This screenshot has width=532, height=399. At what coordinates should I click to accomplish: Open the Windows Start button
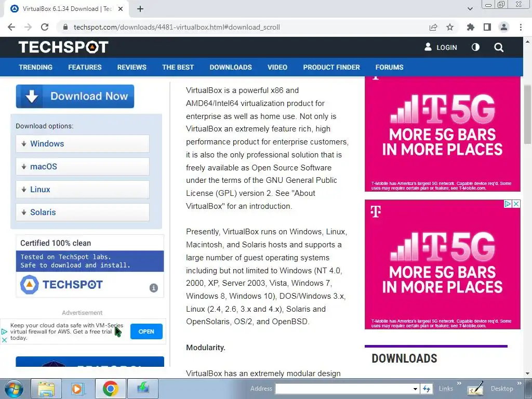click(x=14, y=389)
